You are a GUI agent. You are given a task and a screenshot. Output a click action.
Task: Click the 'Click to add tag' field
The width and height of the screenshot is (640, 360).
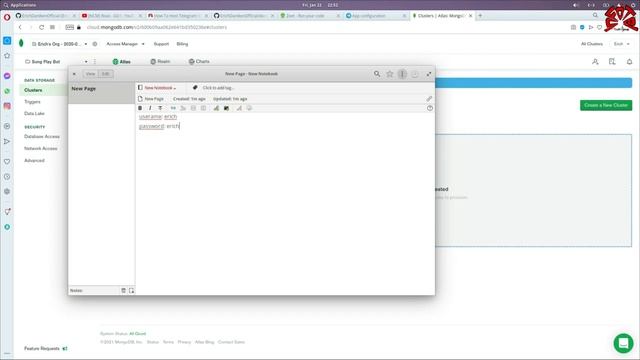(x=218, y=88)
